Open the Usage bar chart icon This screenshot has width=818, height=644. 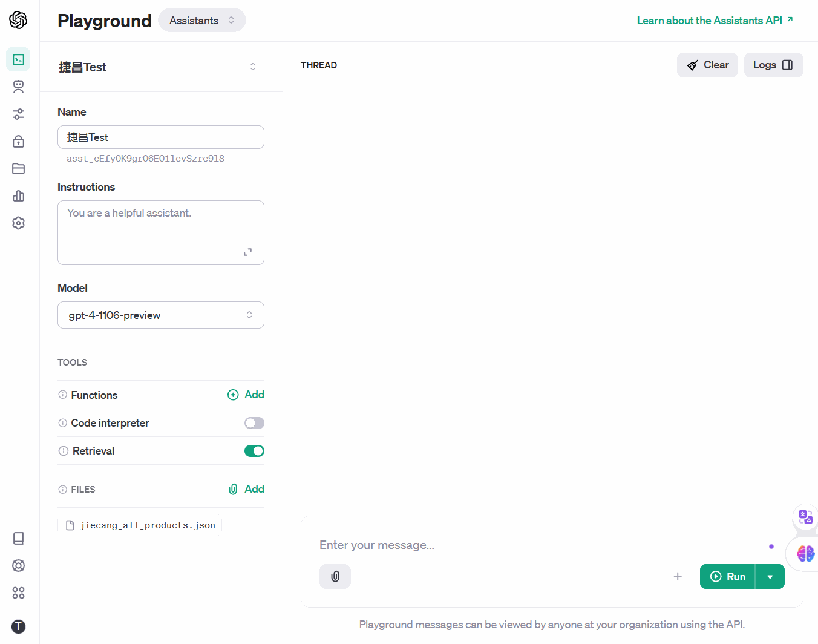pos(18,195)
